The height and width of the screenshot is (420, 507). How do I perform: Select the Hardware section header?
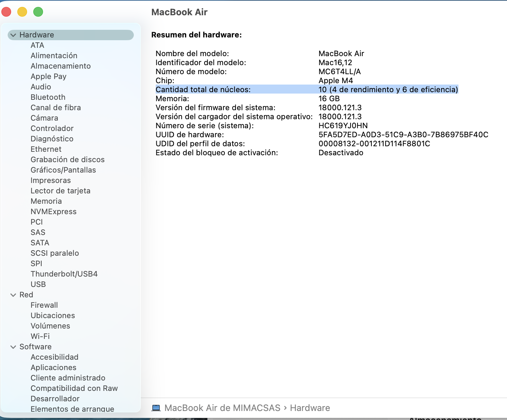coord(71,35)
